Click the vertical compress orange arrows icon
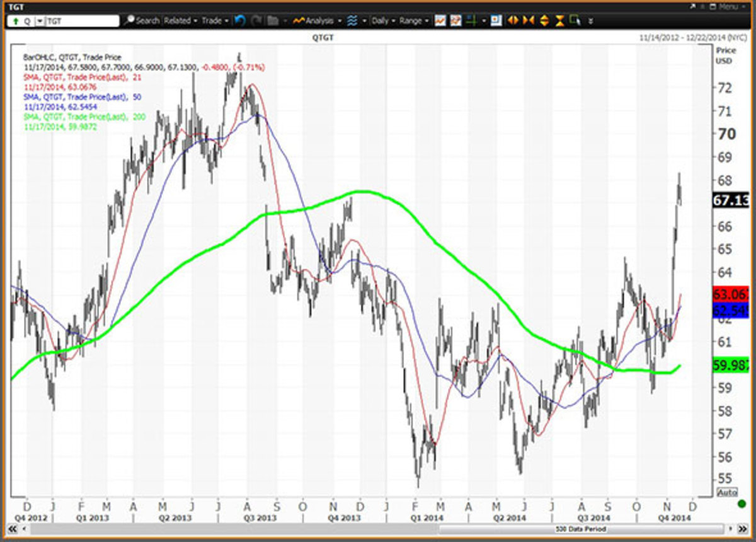756x542 pixels. click(559, 21)
